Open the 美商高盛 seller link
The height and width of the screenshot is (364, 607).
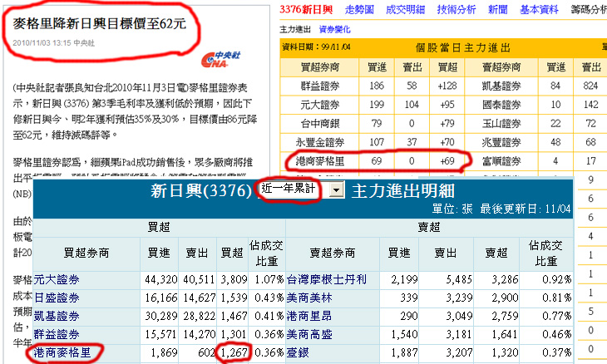click(x=309, y=334)
